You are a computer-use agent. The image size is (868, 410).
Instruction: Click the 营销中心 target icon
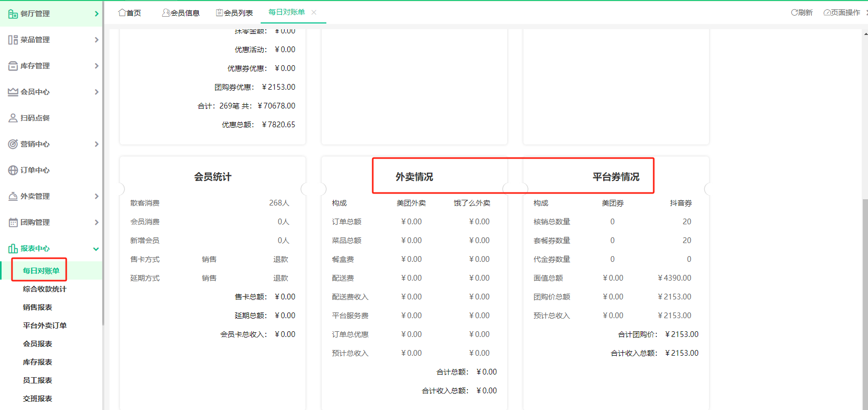coord(13,144)
